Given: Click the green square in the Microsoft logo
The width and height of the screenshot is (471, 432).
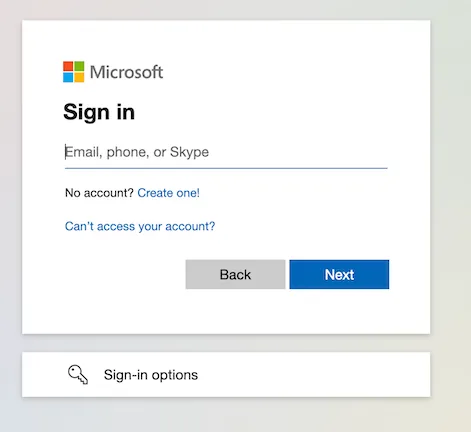Looking at the screenshot, I should pos(79,66).
